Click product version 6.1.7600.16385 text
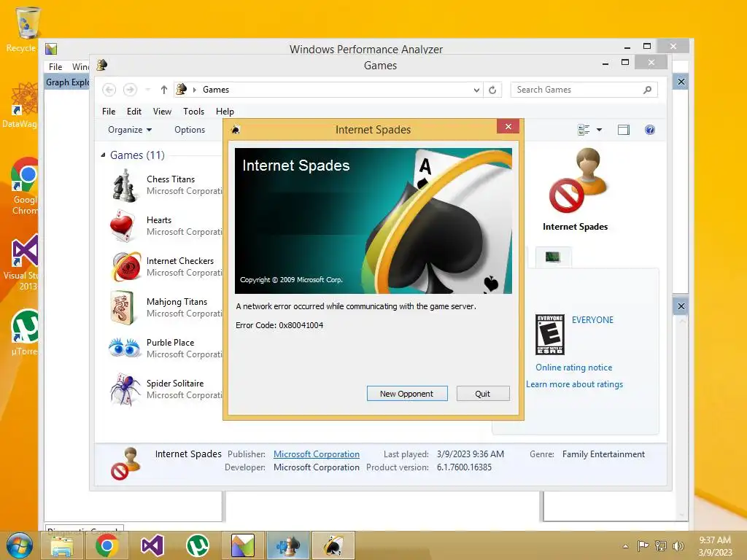Screen dimensions: 747x560 (464, 467)
